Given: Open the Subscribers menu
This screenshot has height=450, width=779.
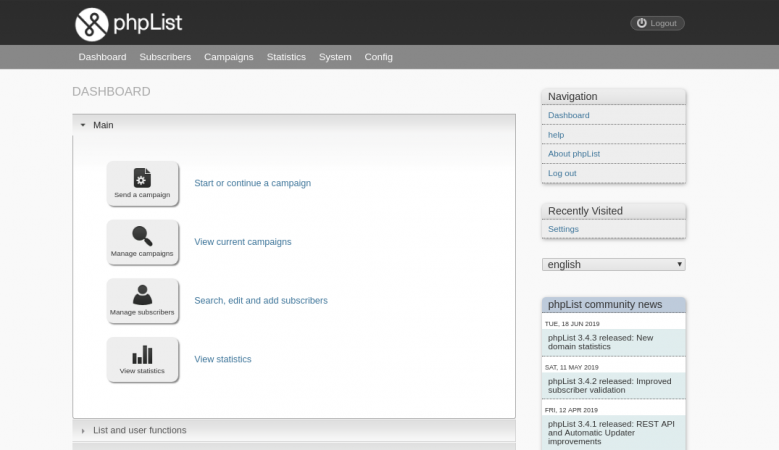Looking at the screenshot, I should point(165,57).
